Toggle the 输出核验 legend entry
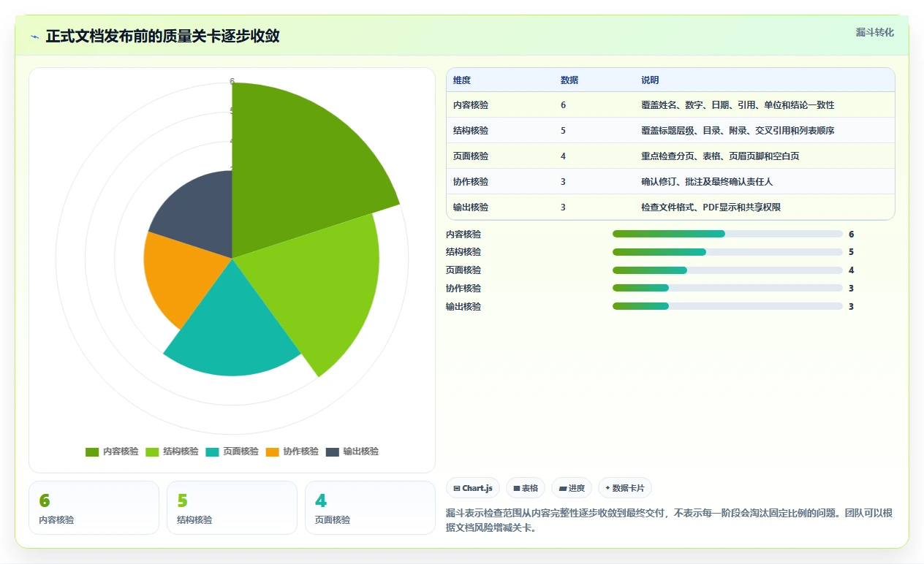This screenshot has height=564, width=924. click(352, 451)
